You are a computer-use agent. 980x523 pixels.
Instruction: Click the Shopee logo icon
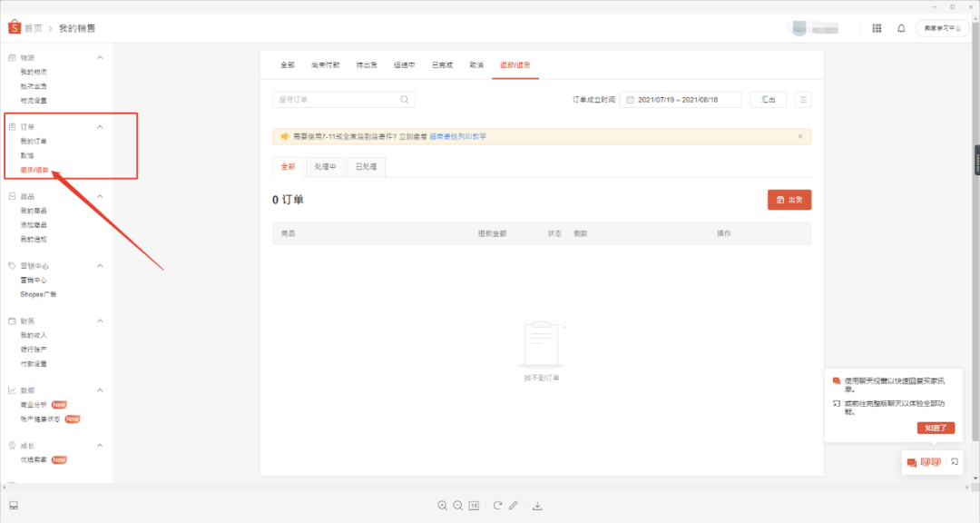13,27
